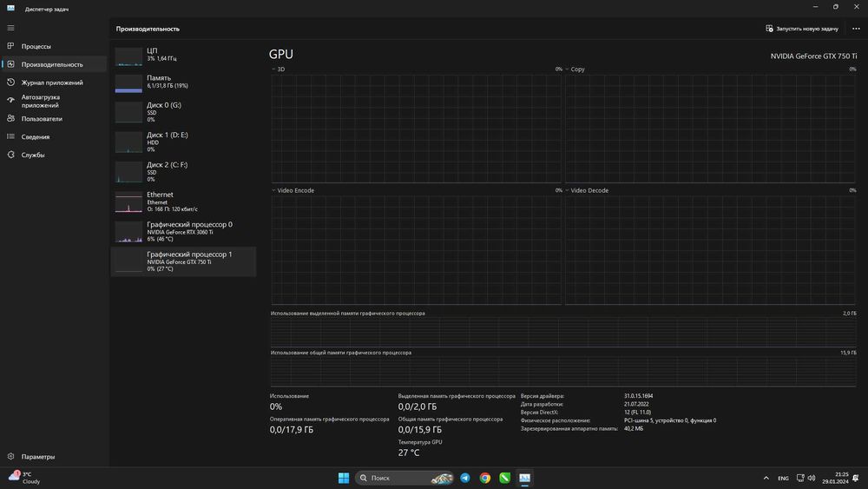Click Запустить новую задачу button
The height and width of the screenshot is (489, 868).
802,29
